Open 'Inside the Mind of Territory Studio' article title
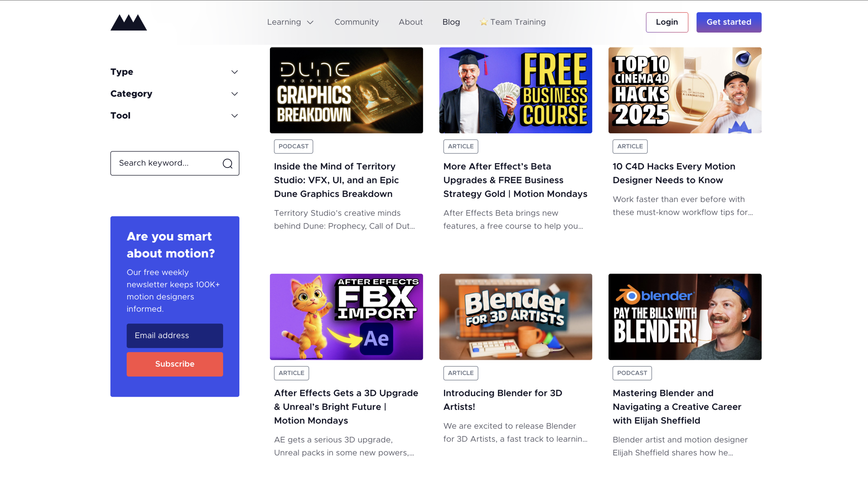This screenshot has width=868, height=490. pyautogui.click(x=336, y=180)
